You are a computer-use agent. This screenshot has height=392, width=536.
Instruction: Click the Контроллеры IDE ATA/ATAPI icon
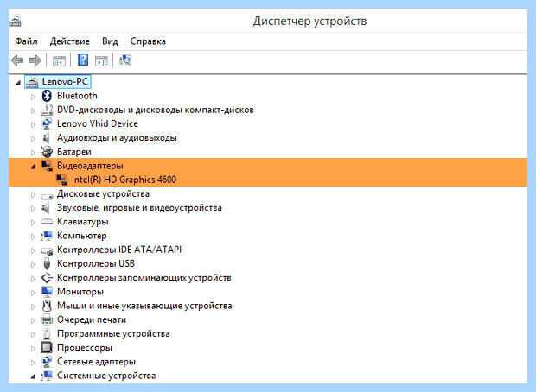(x=47, y=250)
